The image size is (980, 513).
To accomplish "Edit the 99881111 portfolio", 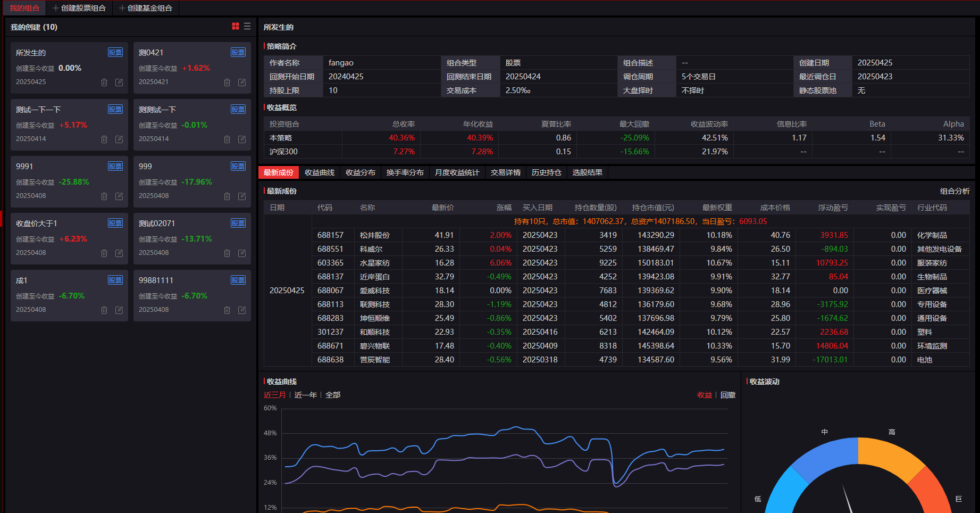I will point(242,310).
